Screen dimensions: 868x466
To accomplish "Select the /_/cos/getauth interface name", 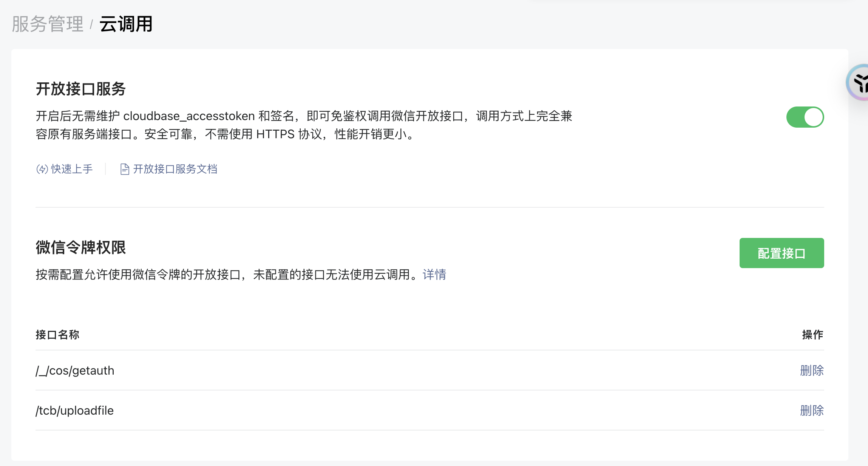I will click(x=75, y=371).
